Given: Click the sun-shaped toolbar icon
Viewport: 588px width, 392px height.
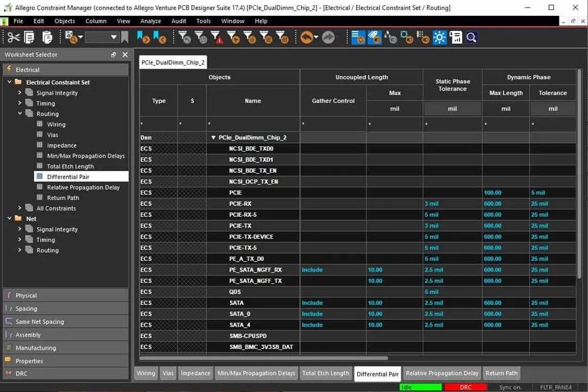Looking at the screenshot, I should click(x=439, y=37).
